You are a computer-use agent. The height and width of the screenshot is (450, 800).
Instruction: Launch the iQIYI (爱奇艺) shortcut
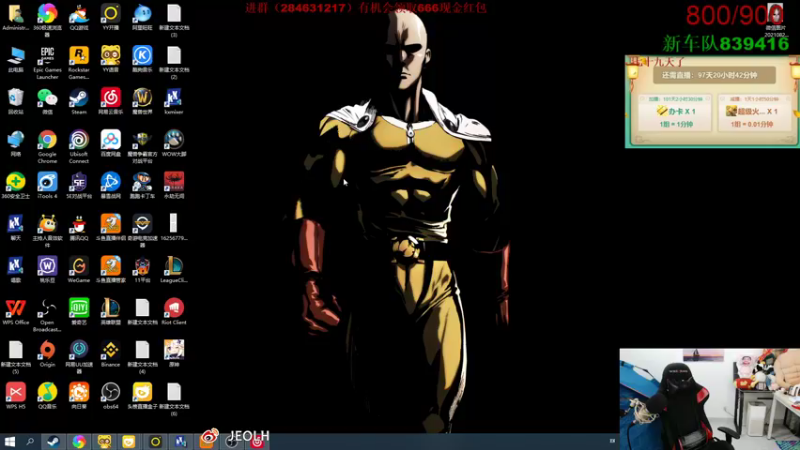coord(79,312)
